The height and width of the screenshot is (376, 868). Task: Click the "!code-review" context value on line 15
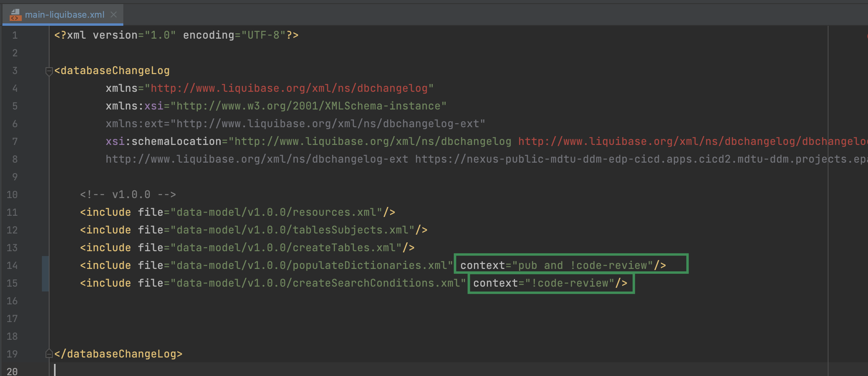click(570, 283)
